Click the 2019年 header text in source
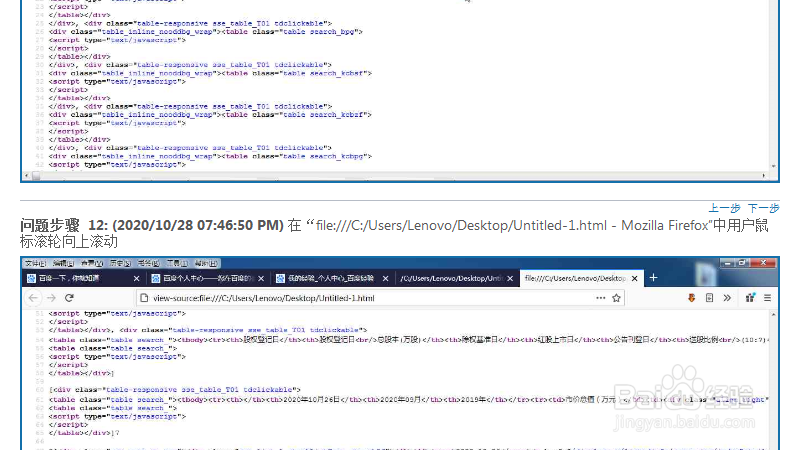This screenshot has height=450, width=800. coord(472,399)
